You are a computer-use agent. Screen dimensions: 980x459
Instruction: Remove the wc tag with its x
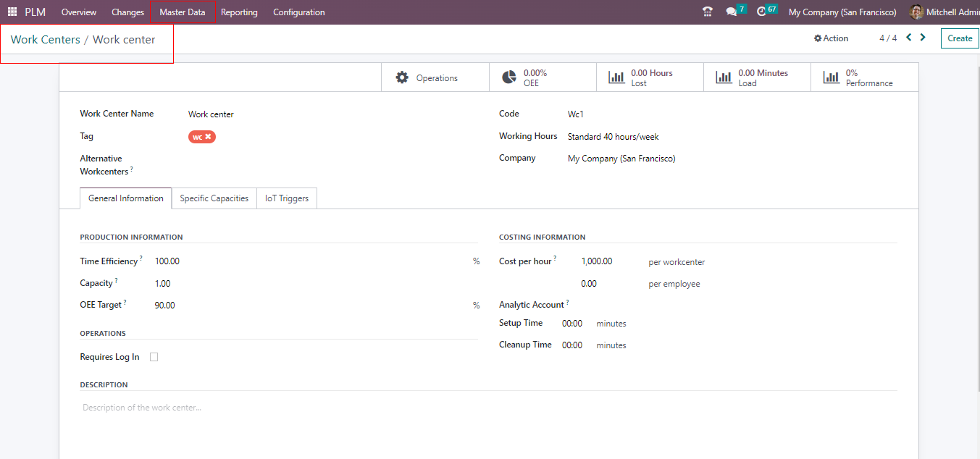(x=208, y=136)
